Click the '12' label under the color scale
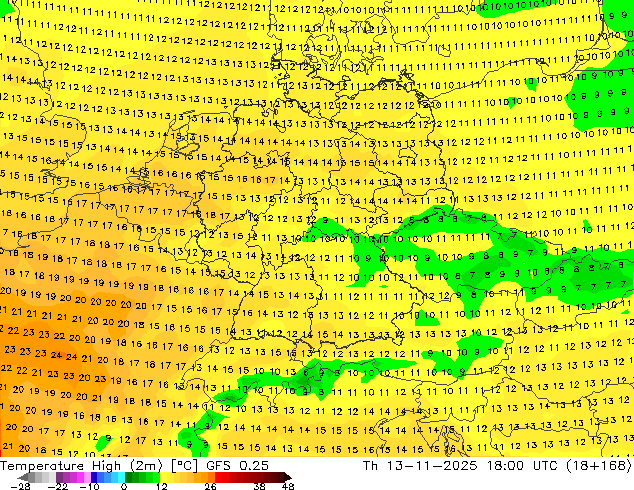The image size is (634, 490). (162, 486)
